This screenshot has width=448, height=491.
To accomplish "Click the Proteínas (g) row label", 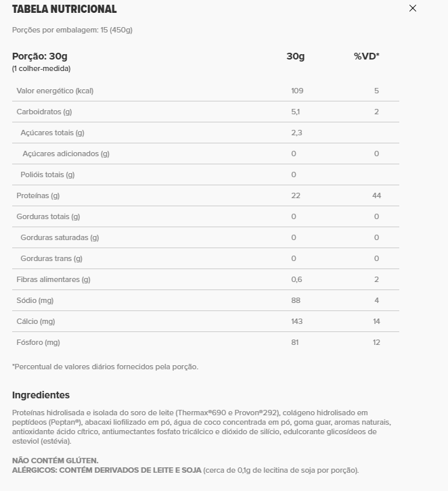I will pyautogui.click(x=38, y=195).
